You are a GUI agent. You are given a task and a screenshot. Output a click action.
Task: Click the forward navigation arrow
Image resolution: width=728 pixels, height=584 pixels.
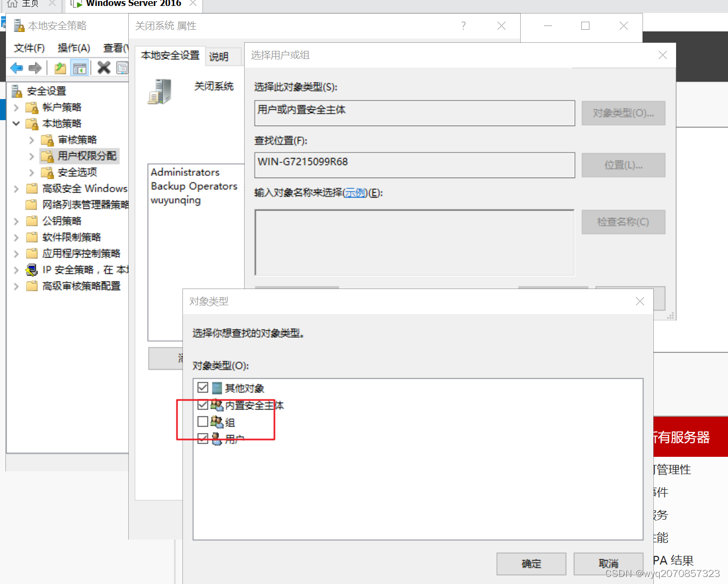tap(35, 68)
